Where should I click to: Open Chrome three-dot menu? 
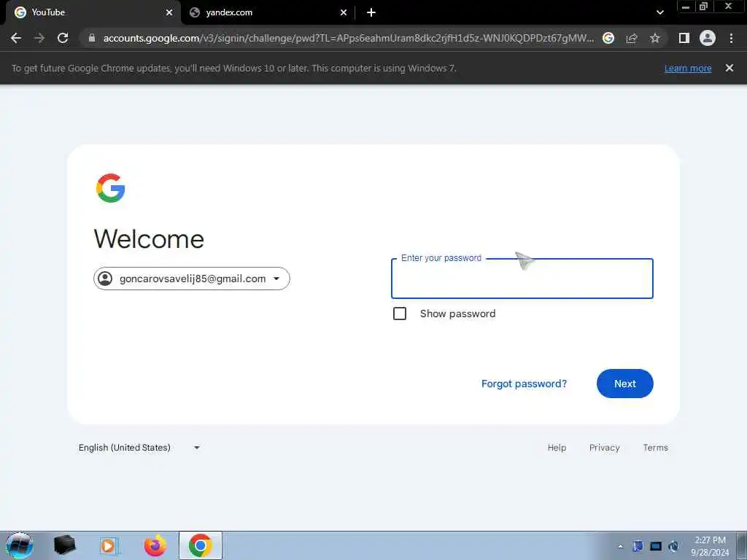[731, 38]
